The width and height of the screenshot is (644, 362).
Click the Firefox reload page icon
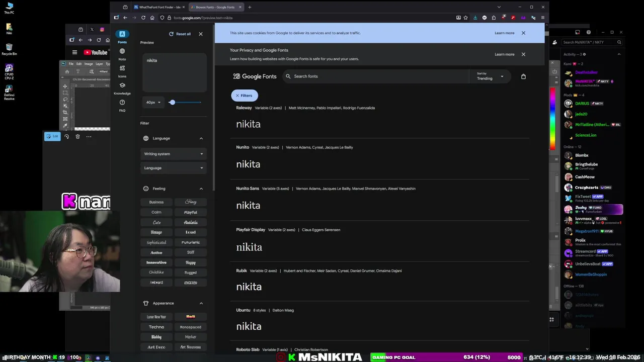[x=143, y=18]
